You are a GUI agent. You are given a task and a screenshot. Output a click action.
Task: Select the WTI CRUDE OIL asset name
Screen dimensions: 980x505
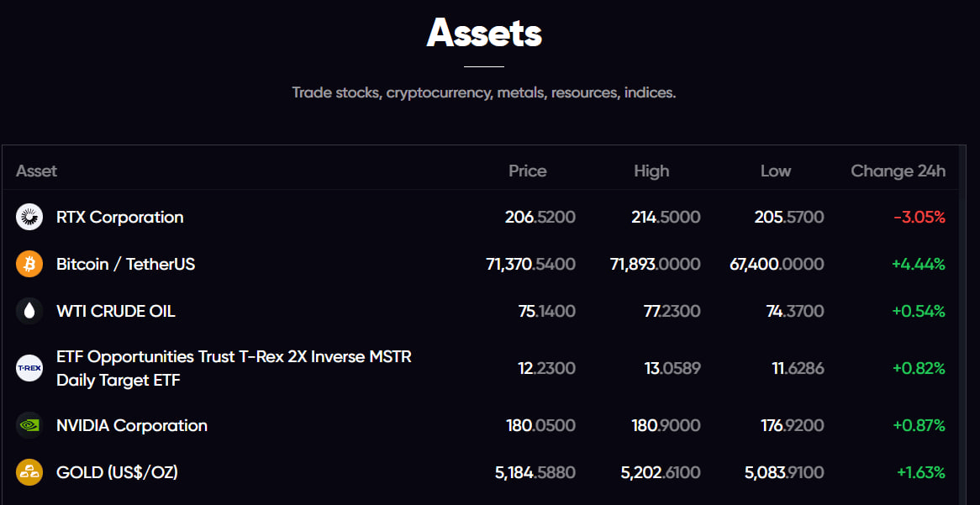pyautogui.click(x=115, y=311)
